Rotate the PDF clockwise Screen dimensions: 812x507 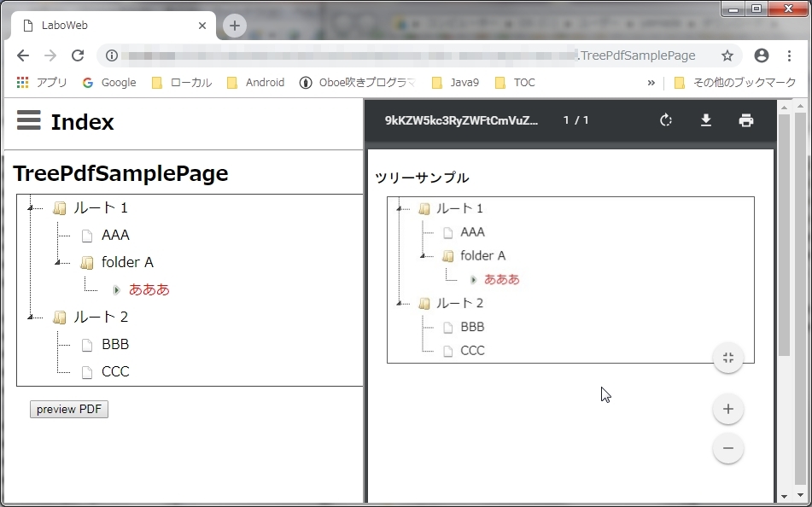pos(666,120)
